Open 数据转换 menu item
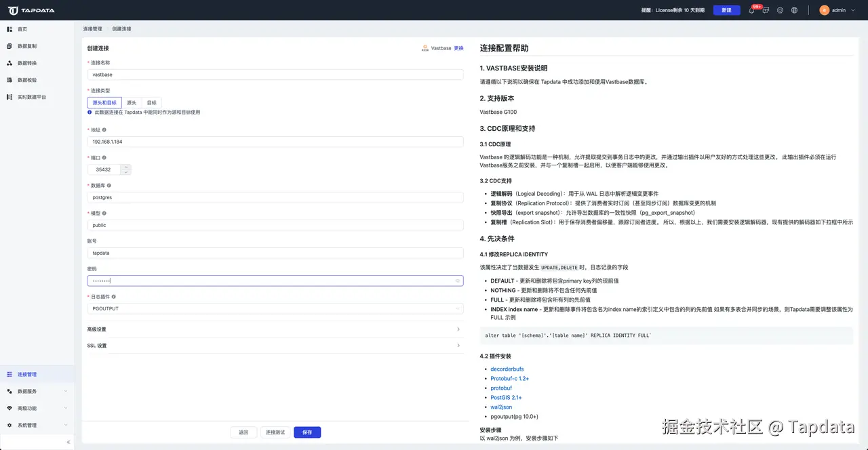Screen dimensions: 868x450 (x=37, y=63)
